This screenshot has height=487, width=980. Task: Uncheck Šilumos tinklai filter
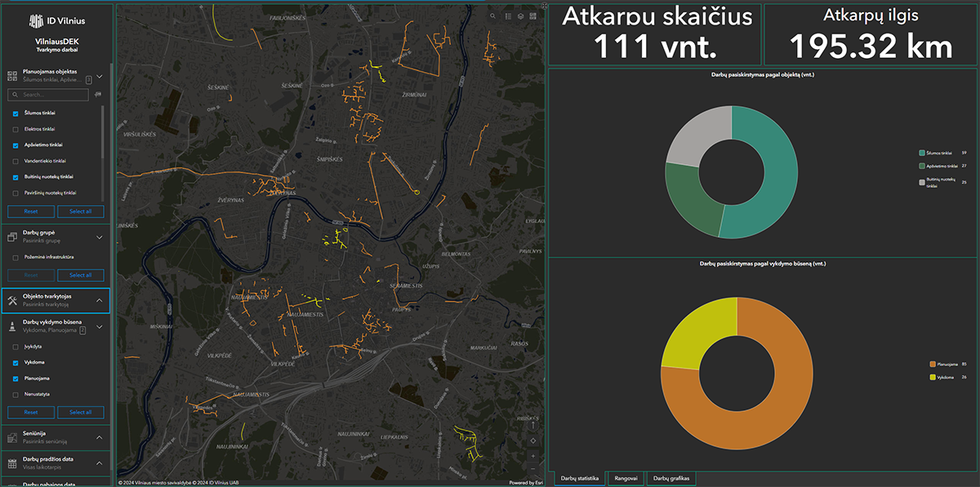[16, 113]
